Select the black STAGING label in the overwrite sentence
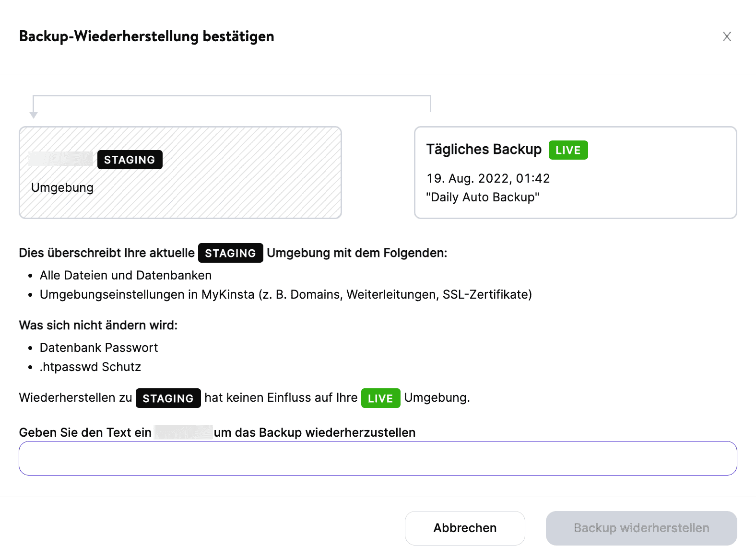The width and height of the screenshot is (756, 558). click(x=230, y=253)
